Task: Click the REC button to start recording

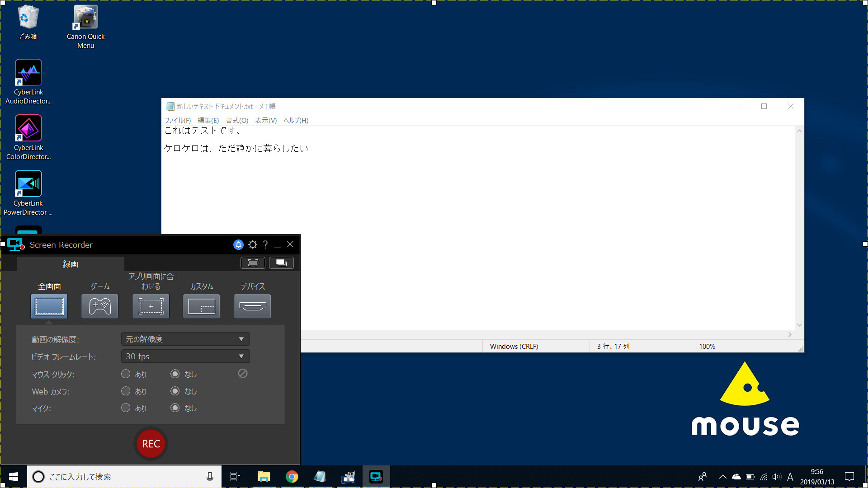Action: tap(151, 444)
